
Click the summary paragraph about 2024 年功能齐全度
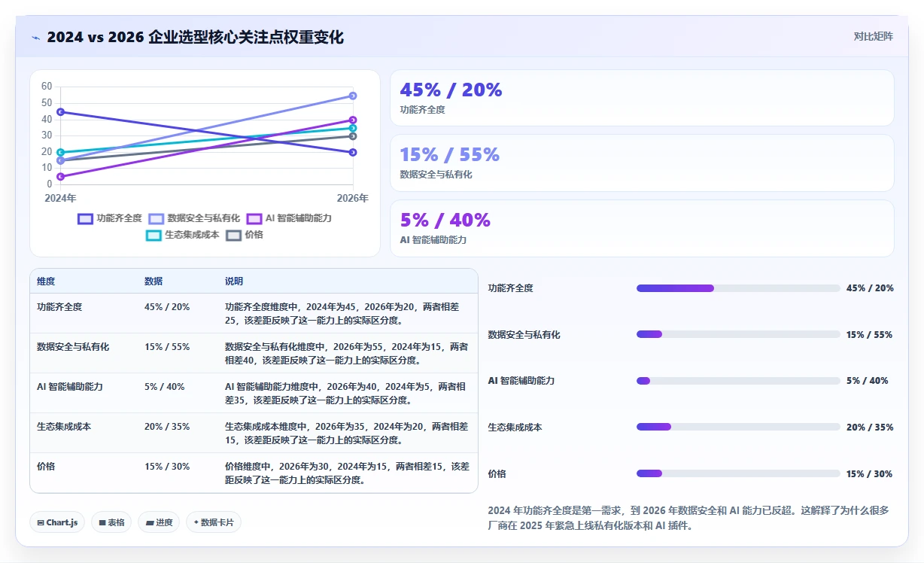tap(688, 519)
